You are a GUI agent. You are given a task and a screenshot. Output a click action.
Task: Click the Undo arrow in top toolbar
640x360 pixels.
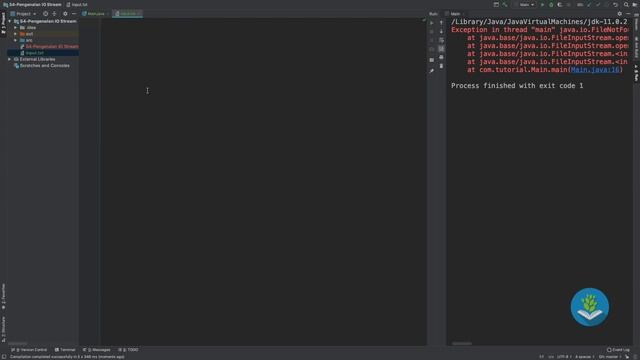click(x=615, y=4)
